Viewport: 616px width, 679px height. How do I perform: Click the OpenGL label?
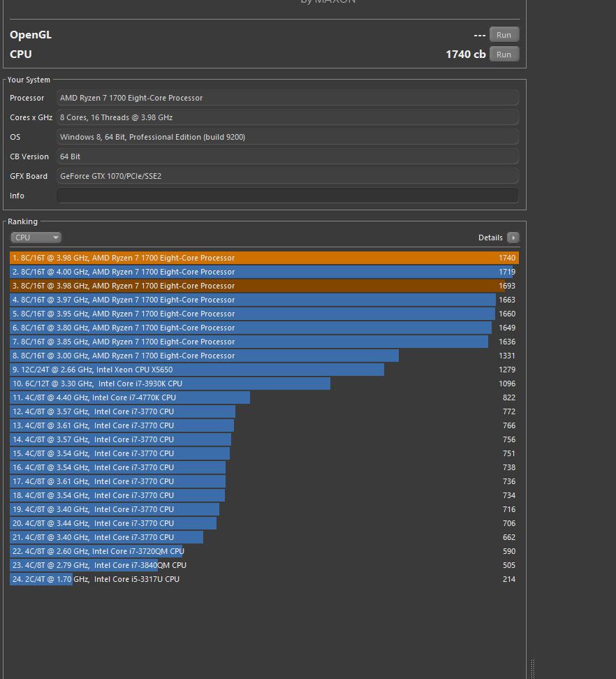pos(31,35)
